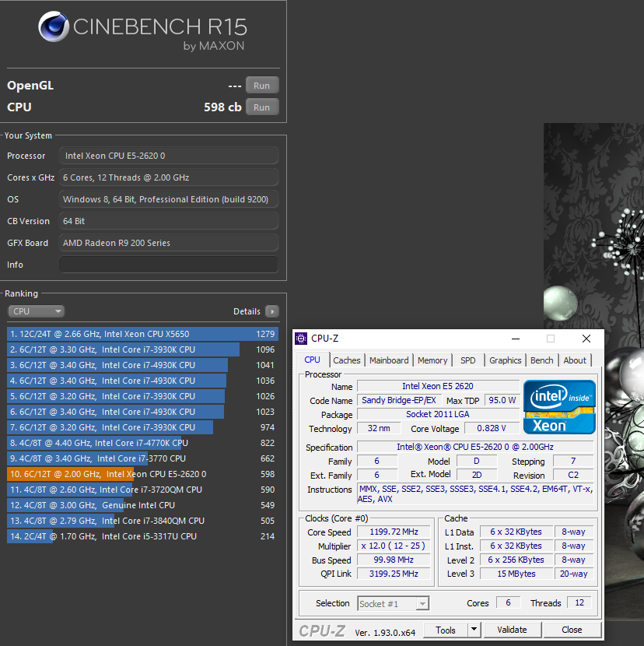Open the Graphics tab
The image size is (644, 646).
click(x=506, y=360)
